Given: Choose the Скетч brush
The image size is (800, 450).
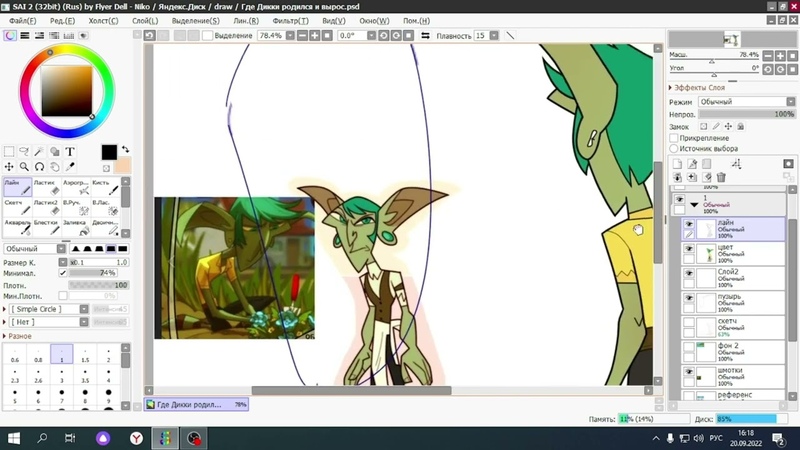Looking at the screenshot, I should 17,208.
